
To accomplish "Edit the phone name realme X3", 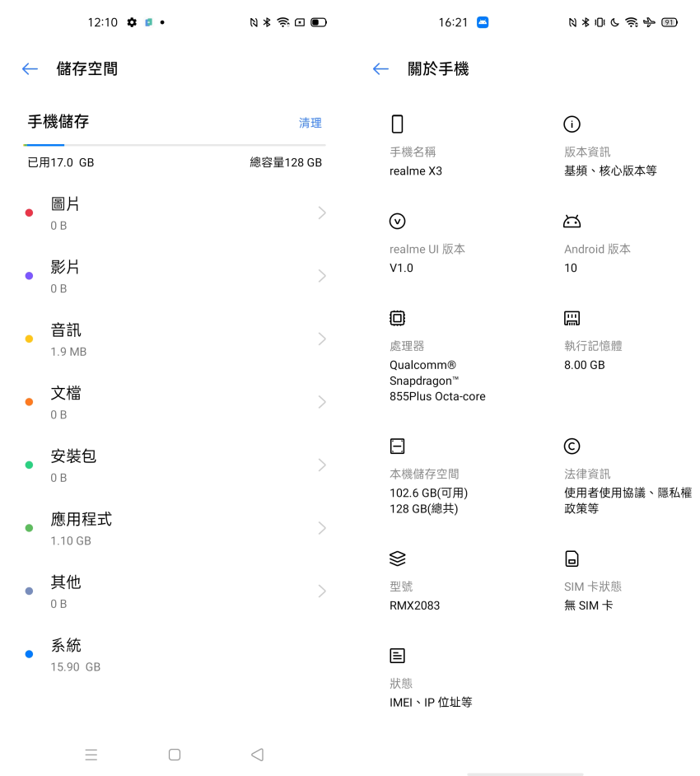I will (416, 171).
